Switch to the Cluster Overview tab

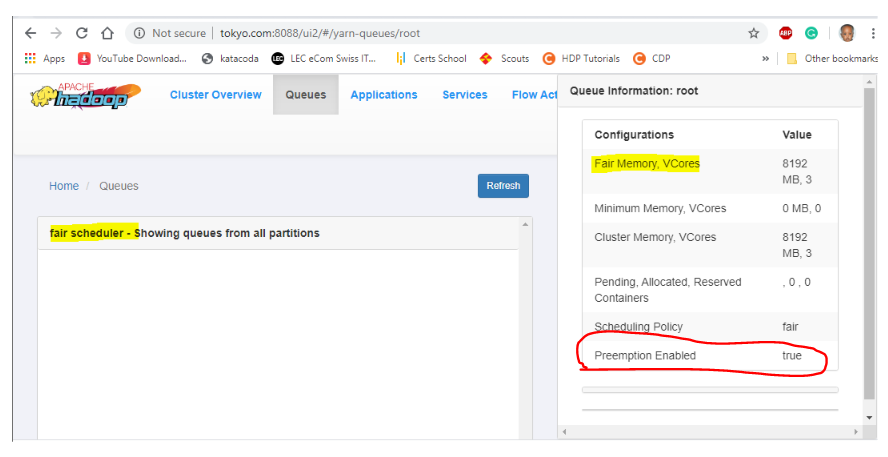pyautogui.click(x=215, y=95)
